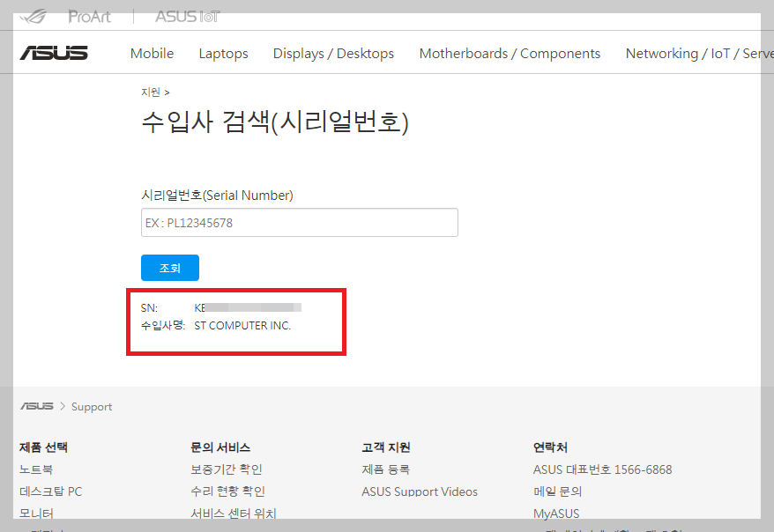Click the 제품 선택 footer heading

pos(43,447)
